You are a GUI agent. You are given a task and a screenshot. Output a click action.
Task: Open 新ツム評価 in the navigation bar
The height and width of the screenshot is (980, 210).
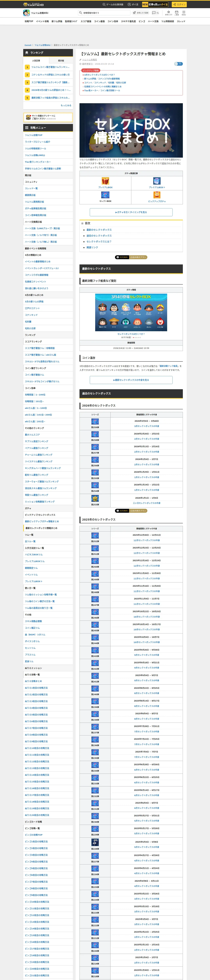pyautogui.click(x=57, y=21)
